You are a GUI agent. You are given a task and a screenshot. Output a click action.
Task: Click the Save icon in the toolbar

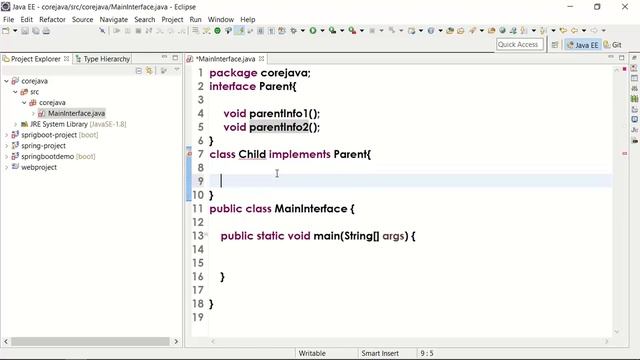pyautogui.click(x=25, y=31)
